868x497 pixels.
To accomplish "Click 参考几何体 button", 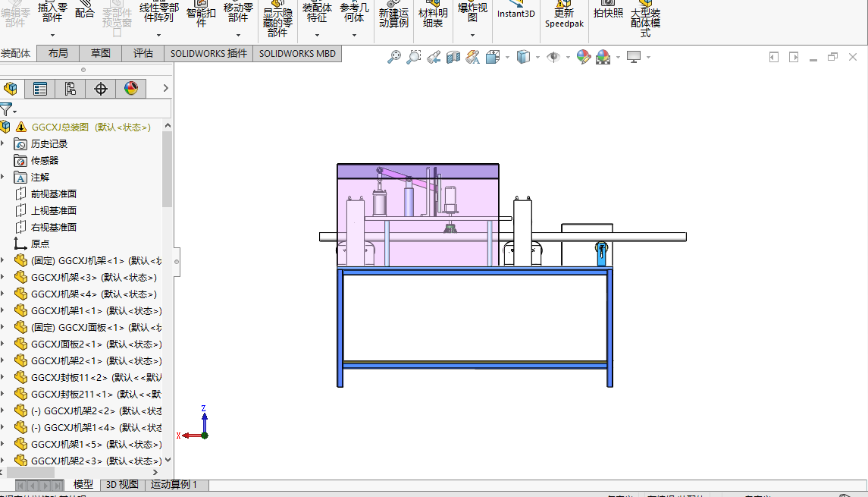I will tap(354, 12).
